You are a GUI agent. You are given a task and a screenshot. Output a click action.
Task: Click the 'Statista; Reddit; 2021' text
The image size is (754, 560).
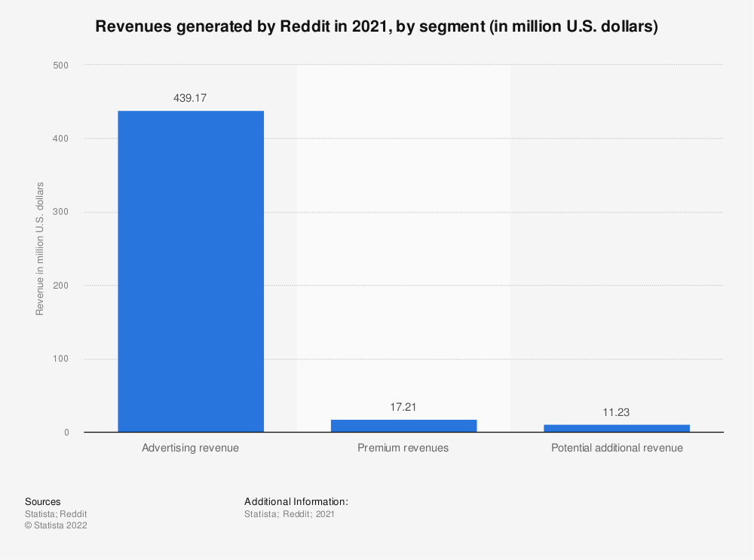click(290, 514)
